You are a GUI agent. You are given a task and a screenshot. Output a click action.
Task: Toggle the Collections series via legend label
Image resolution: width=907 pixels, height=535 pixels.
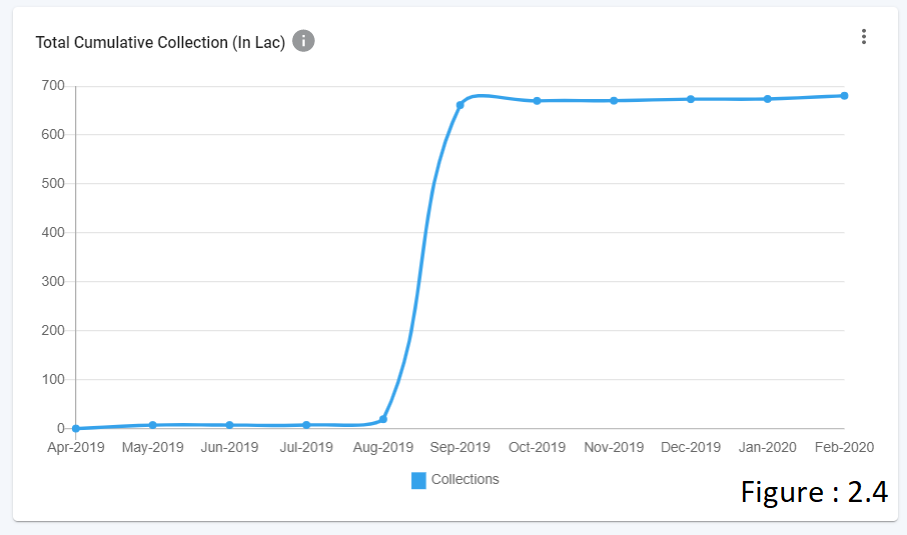(x=465, y=479)
